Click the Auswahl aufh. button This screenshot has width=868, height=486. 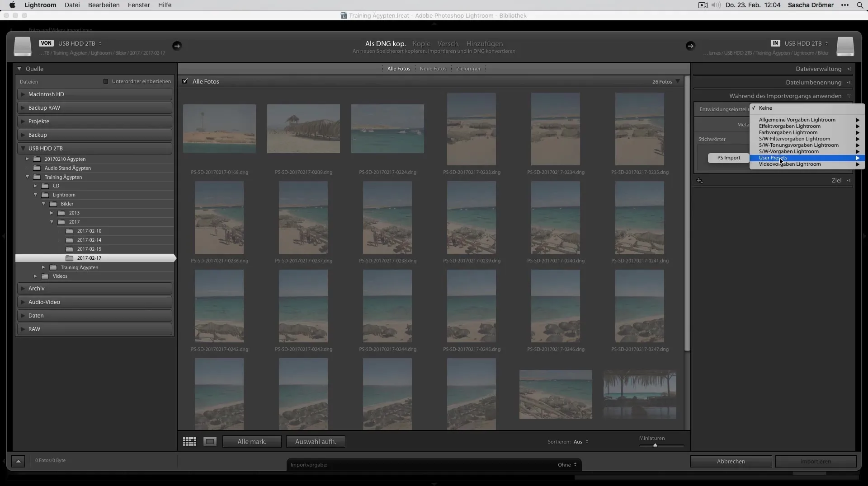click(316, 442)
